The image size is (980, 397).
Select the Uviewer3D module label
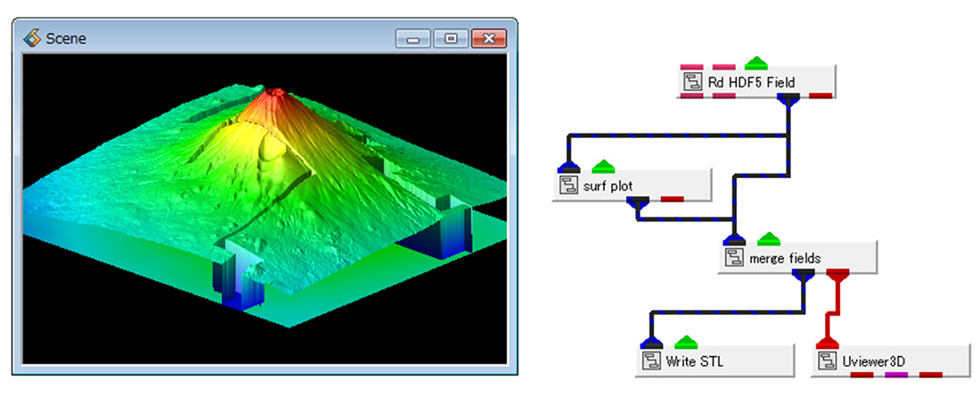click(x=874, y=361)
